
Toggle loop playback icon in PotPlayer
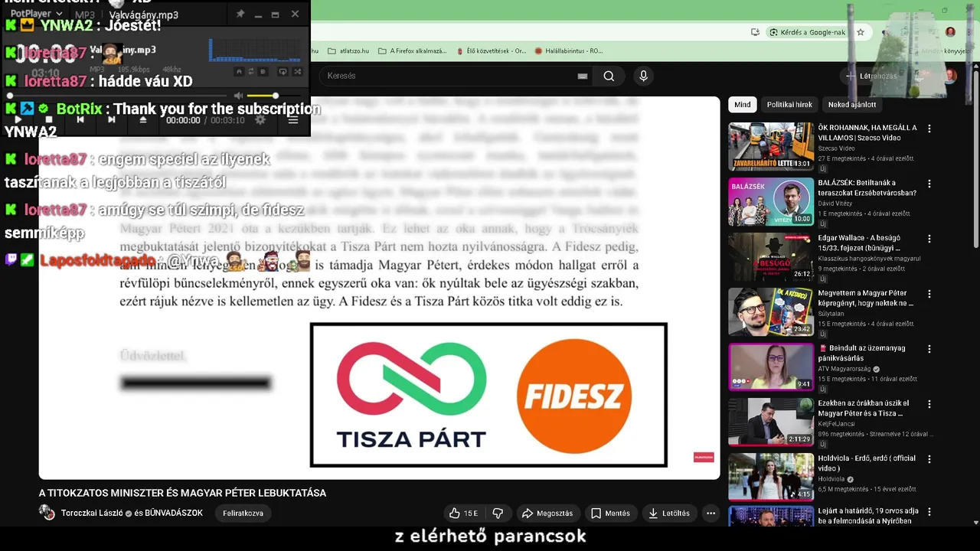click(x=282, y=71)
